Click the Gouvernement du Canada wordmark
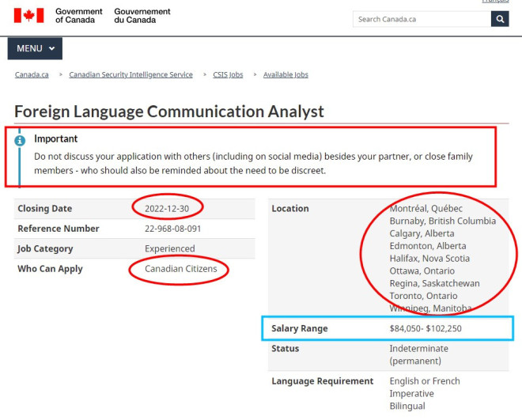Image resolution: width=522 pixels, height=420 pixels. pyautogui.click(x=142, y=16)
